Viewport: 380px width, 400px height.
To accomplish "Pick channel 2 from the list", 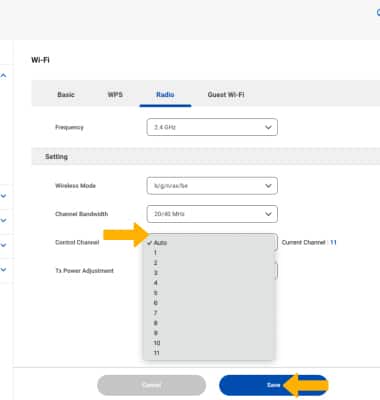I will click(x=209, y=263).
